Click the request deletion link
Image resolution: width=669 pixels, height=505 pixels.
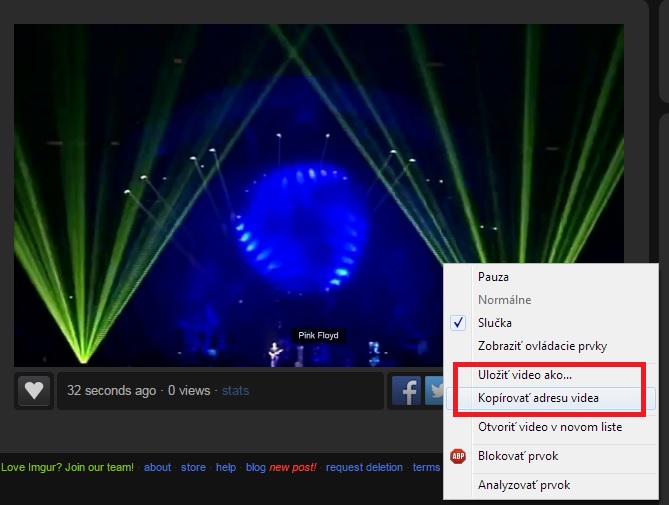coord(364,467)
